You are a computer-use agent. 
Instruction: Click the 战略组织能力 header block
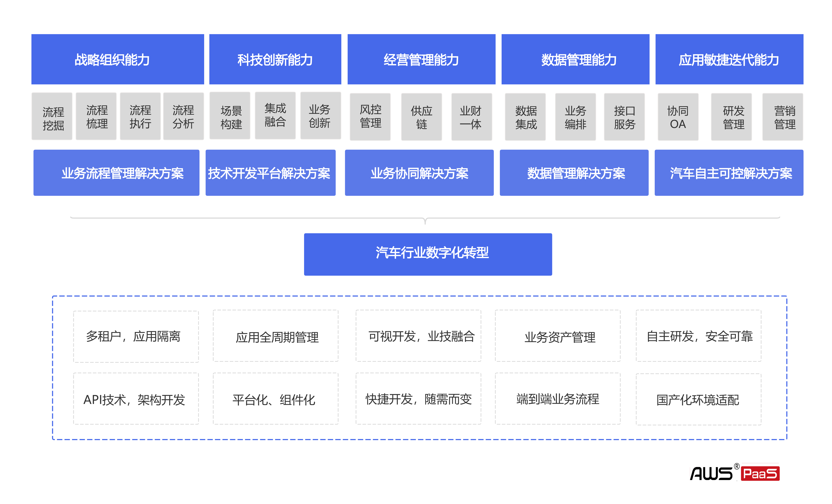point(117,59)
